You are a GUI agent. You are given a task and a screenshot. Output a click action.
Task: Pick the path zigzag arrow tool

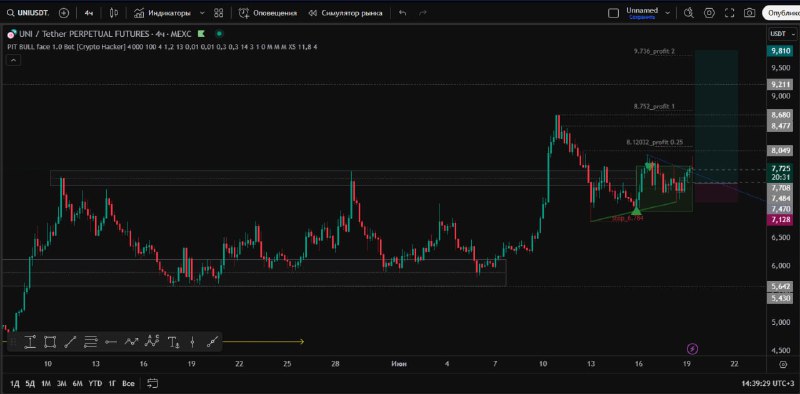(x=132, y=342)
